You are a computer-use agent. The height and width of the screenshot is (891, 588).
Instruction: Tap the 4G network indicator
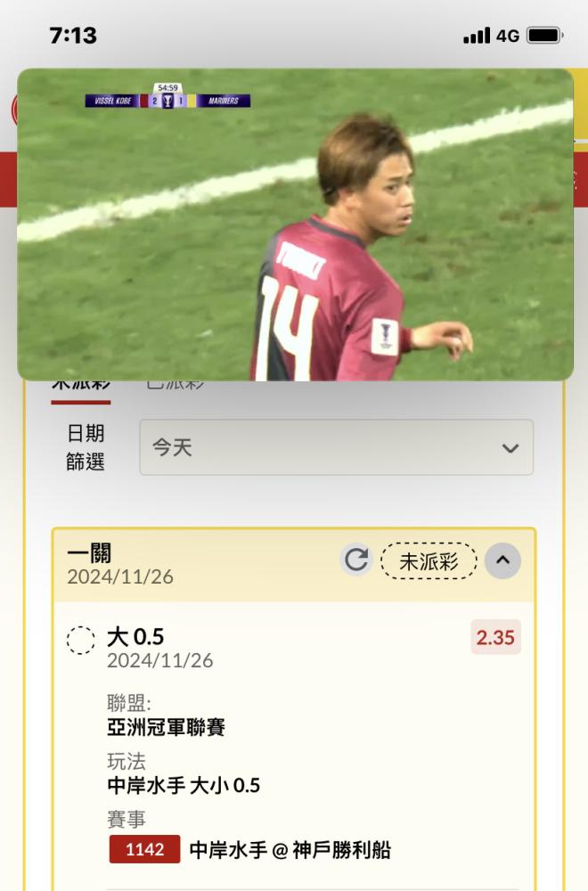coord(508,37)
